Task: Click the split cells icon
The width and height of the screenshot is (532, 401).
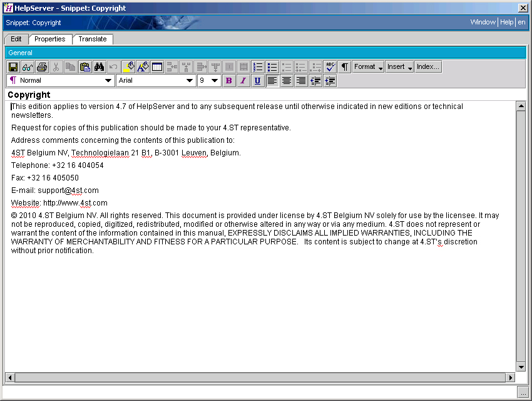Action: coord(243,67)
